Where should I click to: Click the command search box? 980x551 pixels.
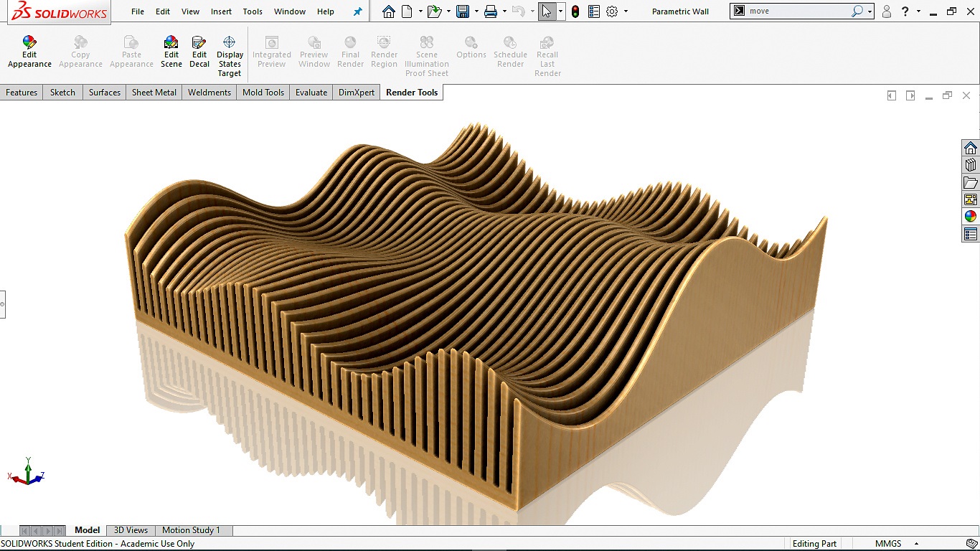click(798, 11)
